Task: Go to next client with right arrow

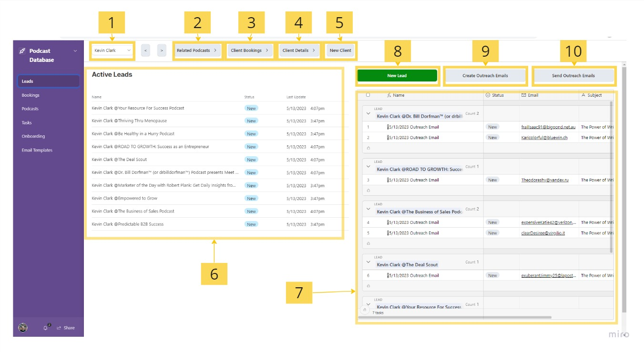Action: [162, 50]
